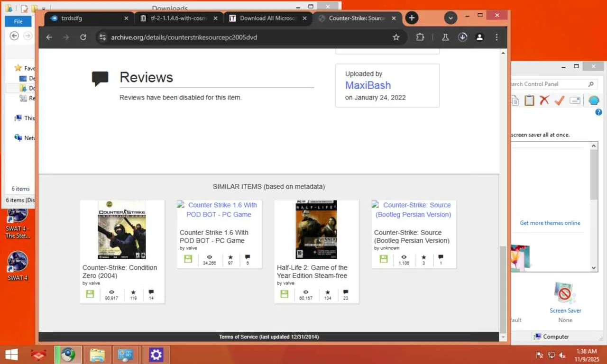Image resolution: width=607 pixels, height=364 pixels.
Task: Click the magnifier icon in Control Panel search
Action: [591, 84]
